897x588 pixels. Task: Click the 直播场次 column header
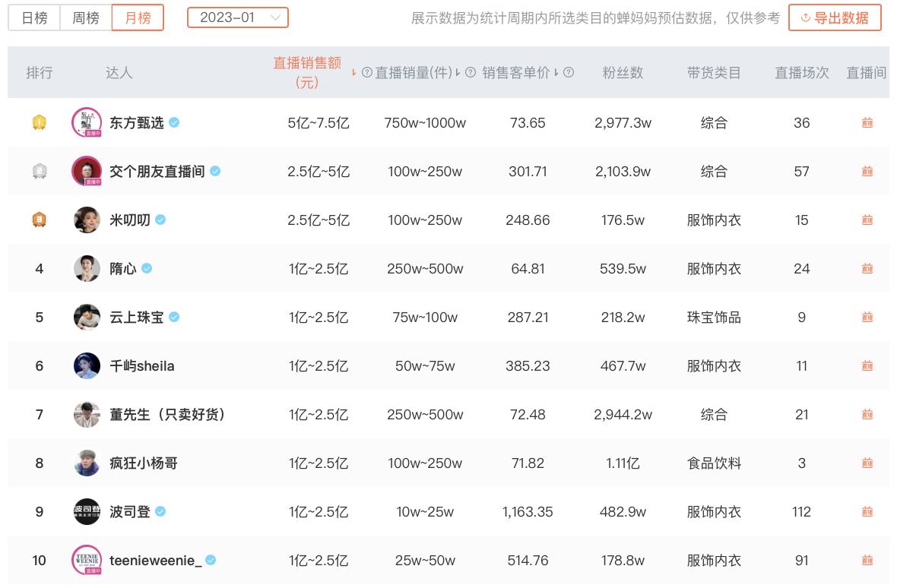pyautogui.click(x=801, y=73)
